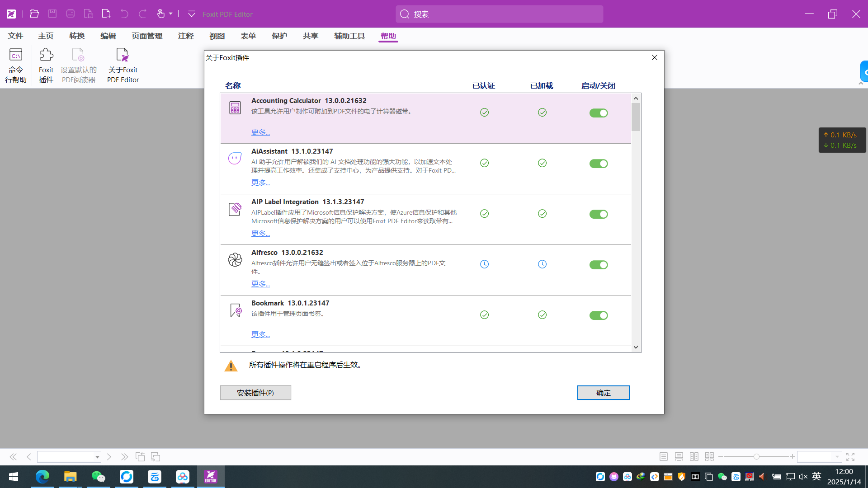Screen dimensions: 868x488
Task: Turn off AIP Label Integration plugin
Action: [599, 214]
